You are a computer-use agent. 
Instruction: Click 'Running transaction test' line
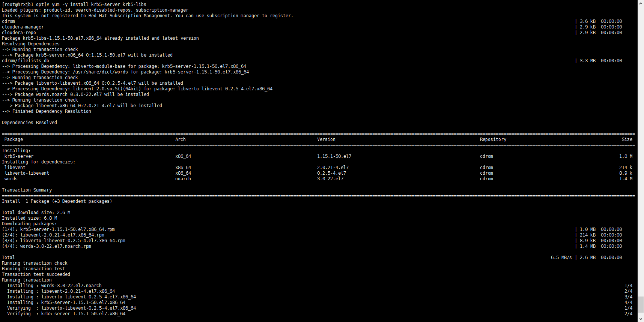pos(33,269)
